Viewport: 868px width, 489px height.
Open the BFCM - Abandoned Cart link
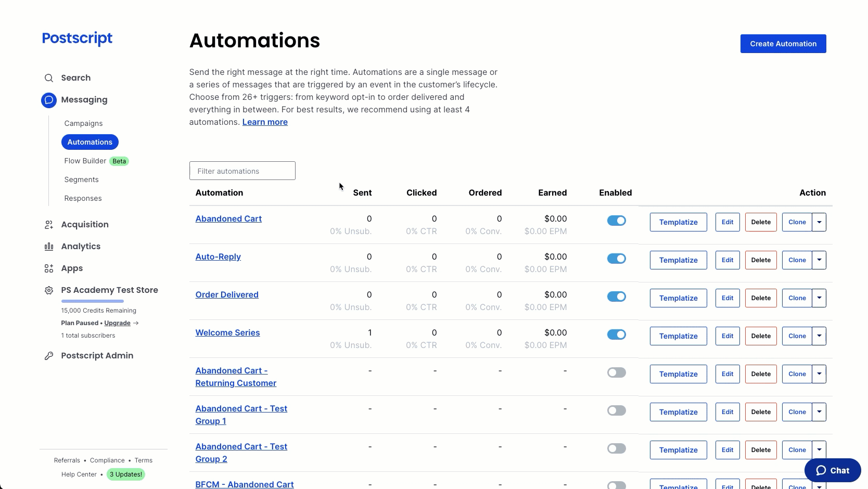click(x=245, y=484)
